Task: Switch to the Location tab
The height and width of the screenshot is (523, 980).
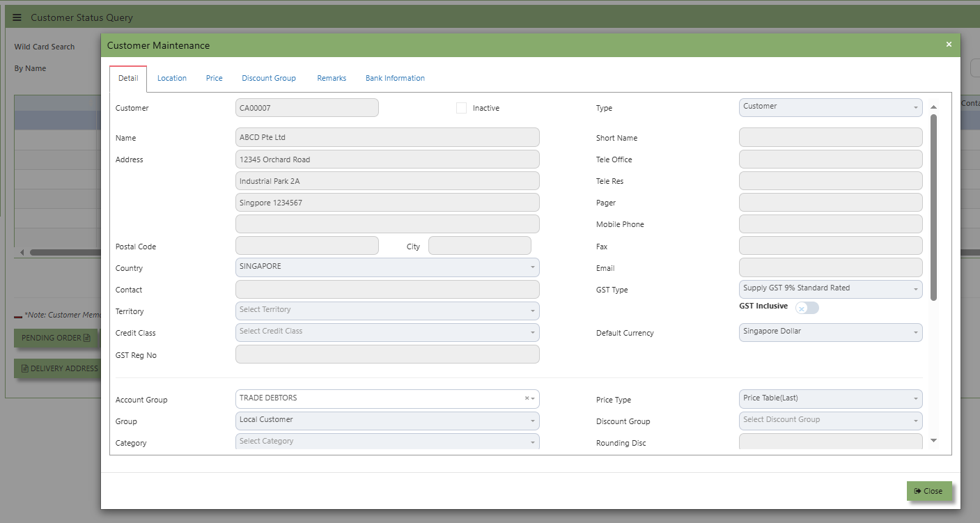Action: (x=172, y=79)
